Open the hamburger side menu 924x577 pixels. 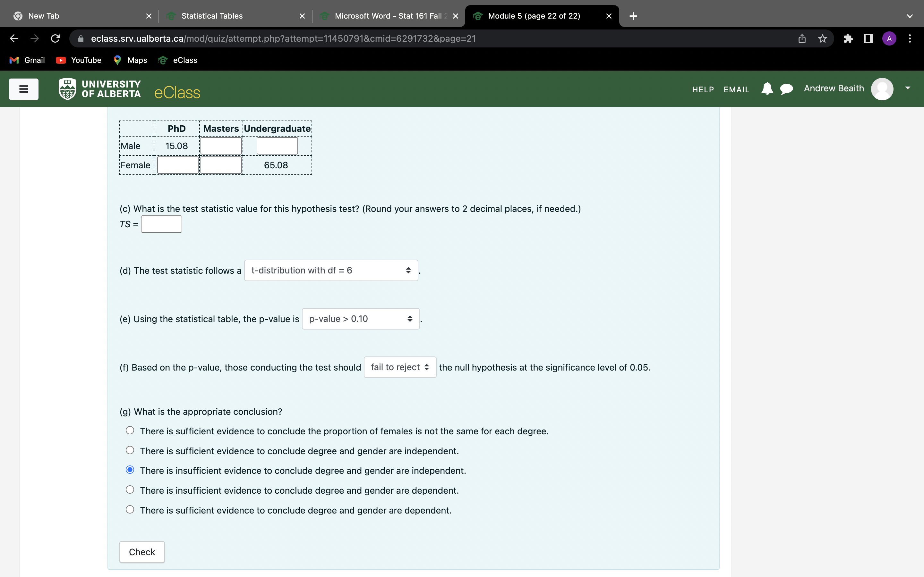click(x=23, y=89)
